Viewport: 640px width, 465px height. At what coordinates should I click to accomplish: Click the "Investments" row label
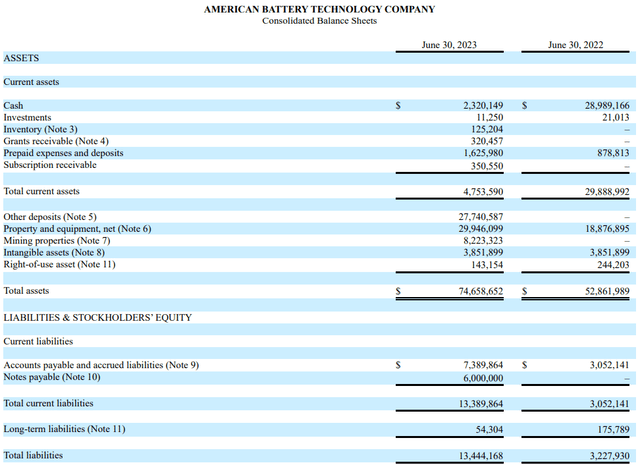pos(27,117)
